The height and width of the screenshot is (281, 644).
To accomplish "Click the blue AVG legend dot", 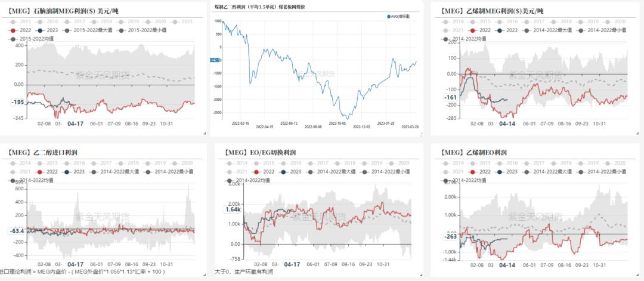I will click(x=389, y=17).
